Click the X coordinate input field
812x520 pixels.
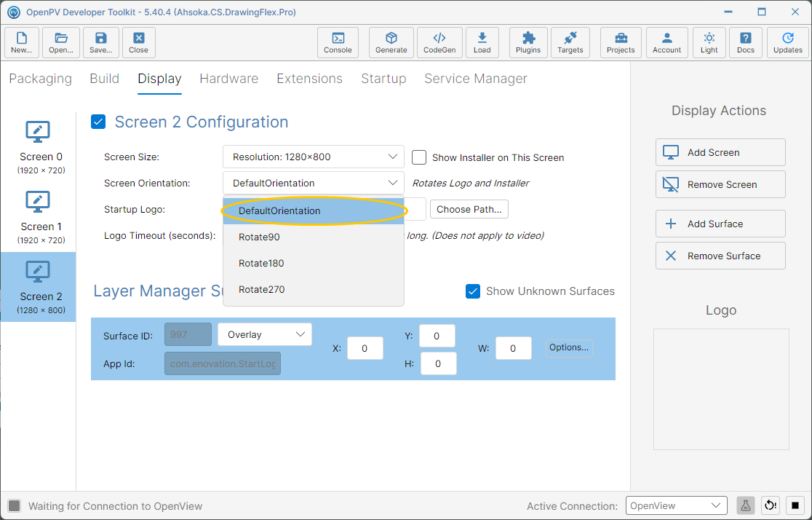coord(365,348)
